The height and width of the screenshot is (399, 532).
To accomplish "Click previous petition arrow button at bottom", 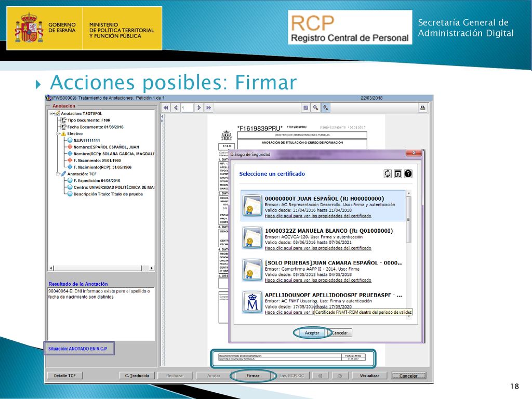I will coord(320,376).
